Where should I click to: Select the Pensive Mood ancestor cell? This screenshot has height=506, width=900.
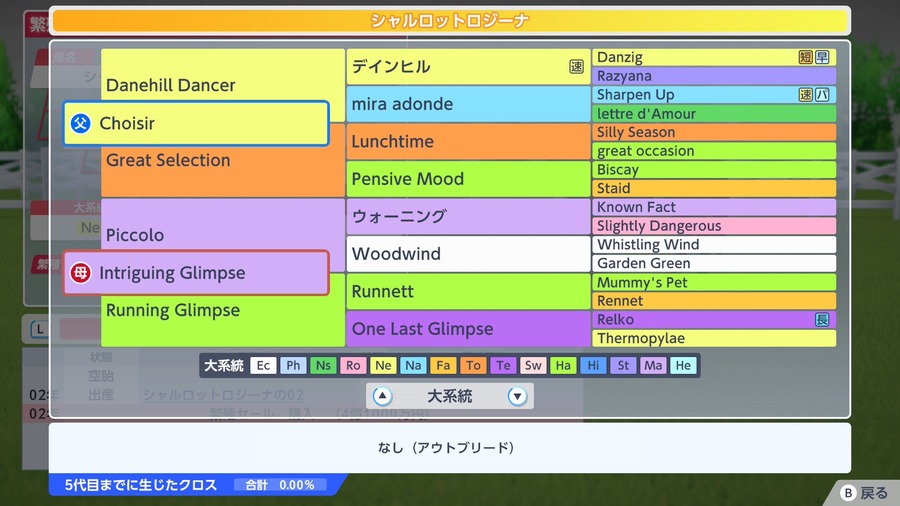pyautogui.click(x=468, y=179)
